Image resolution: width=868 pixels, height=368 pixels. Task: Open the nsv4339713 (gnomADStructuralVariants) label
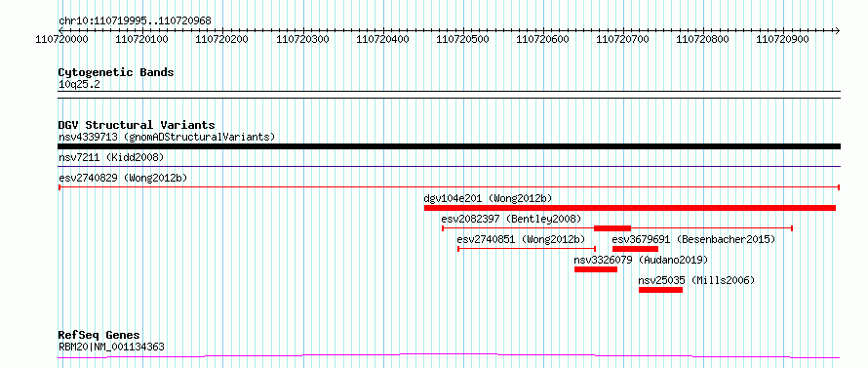[x=167, y=137]
